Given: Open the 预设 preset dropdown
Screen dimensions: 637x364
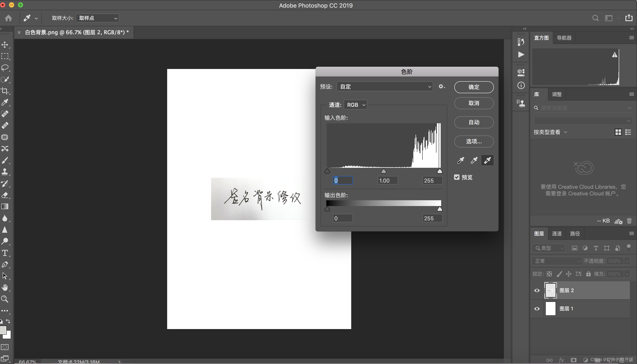Looking at the screenshot, I should pos(385,87).
